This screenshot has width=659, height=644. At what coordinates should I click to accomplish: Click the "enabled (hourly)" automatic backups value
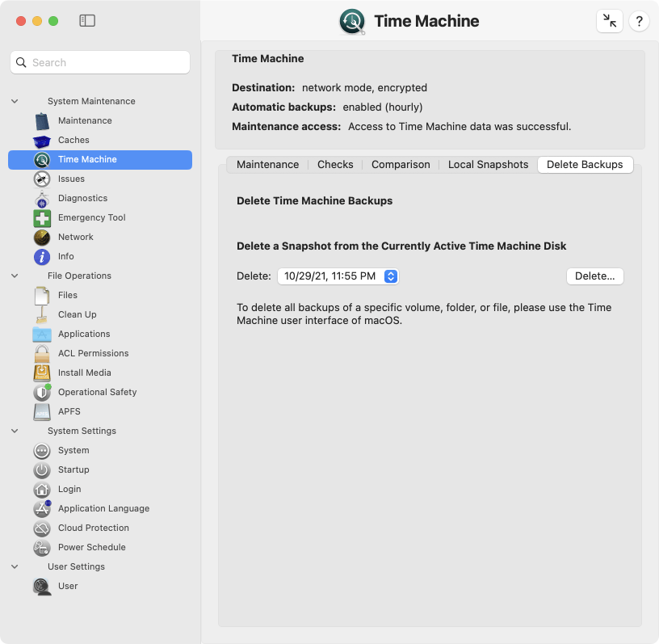click(x=383, y=107)
